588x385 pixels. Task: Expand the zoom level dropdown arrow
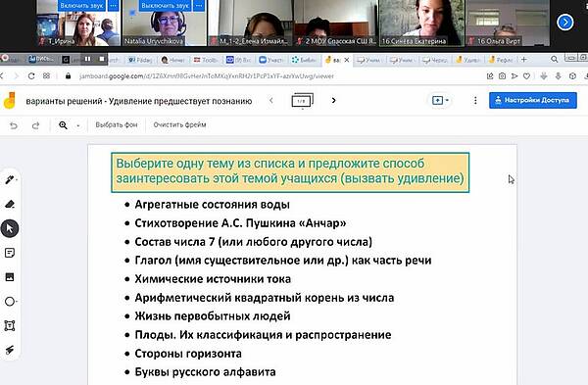tap(78, 125)
